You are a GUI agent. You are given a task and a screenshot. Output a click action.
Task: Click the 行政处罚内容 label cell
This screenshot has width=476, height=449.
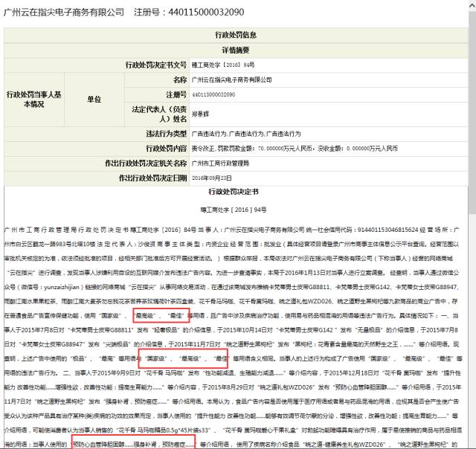click(x=97, y=149)
